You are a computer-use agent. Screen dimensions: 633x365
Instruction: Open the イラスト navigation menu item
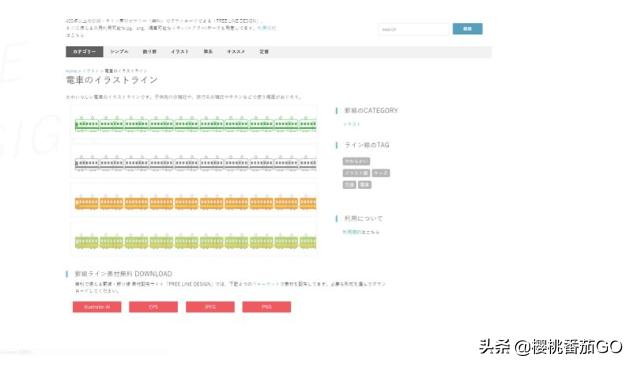click(x=180, y=52)
